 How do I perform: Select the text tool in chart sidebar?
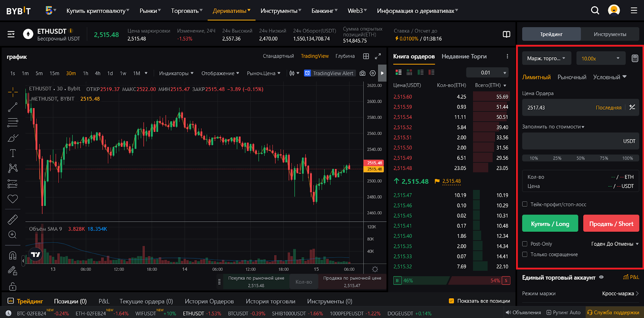coord(12,153)
